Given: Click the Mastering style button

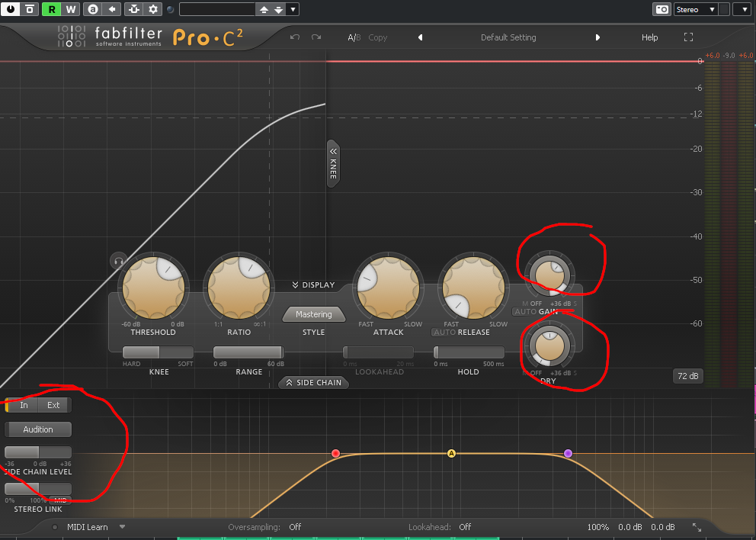Looking at the screenshot, I should 313,314.
